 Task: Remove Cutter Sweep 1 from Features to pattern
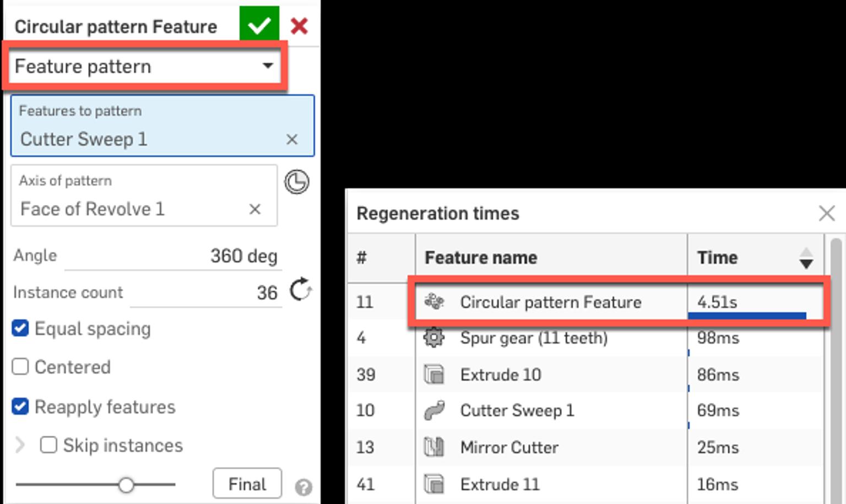click(291, 139)
